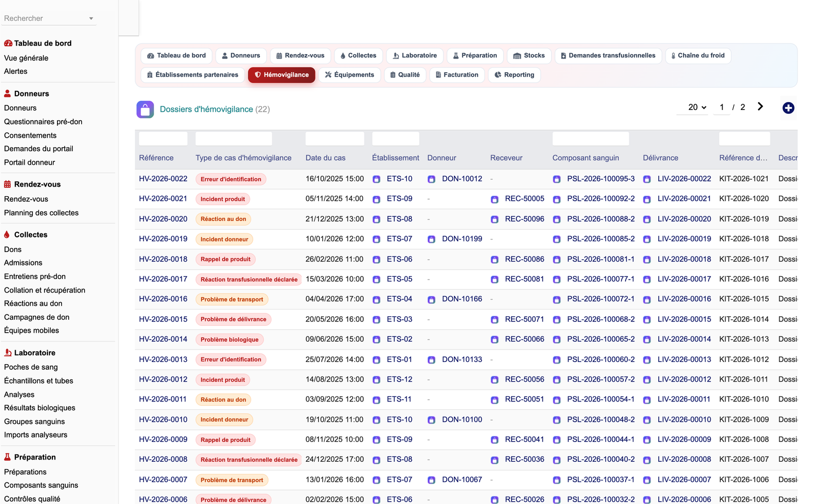The height and width of the screenshot is (504, 815).
Task: Open the Chaîne du froid tab
Action: [x=698, y=55]
